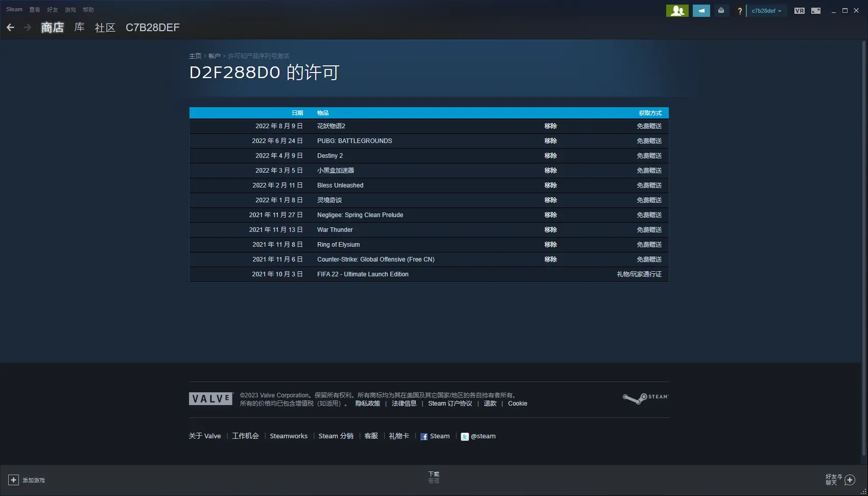Open the 查看 menu

click(35, 10)
